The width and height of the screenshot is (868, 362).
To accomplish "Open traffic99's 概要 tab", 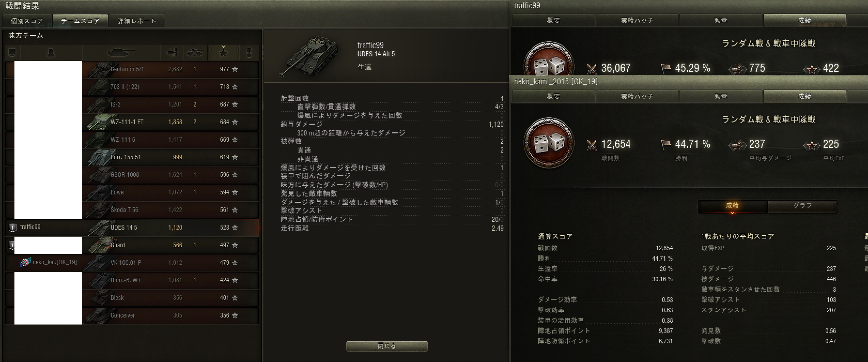I will coord(553,21).
